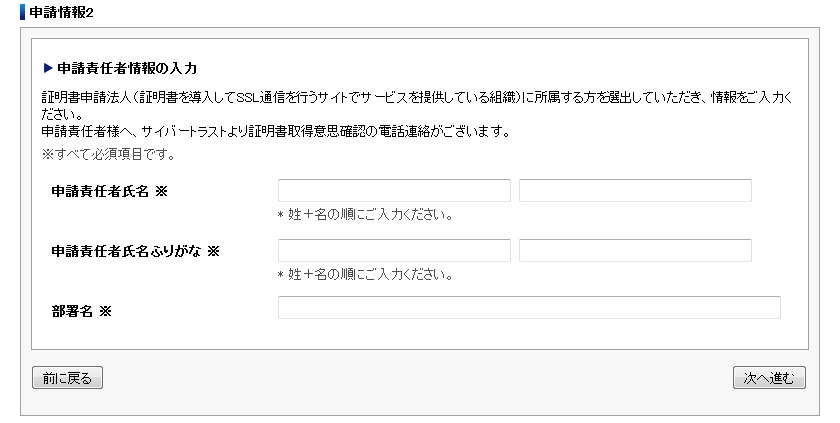The height and width of the screenshot is (423, 840).
Task: Select the surname ふりがな input box
Action: coord(394,251)
